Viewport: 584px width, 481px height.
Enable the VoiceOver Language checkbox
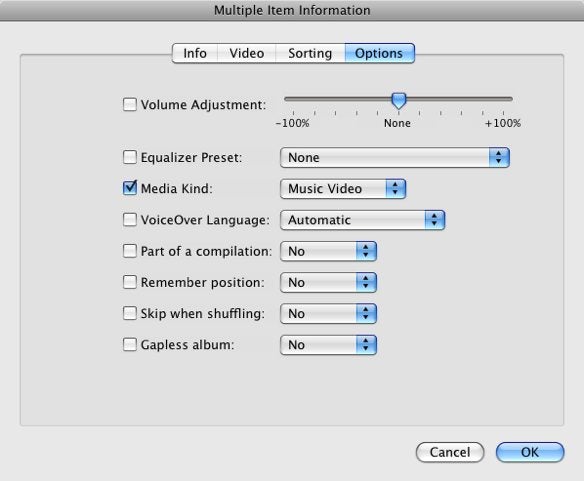tap(130, 219)
